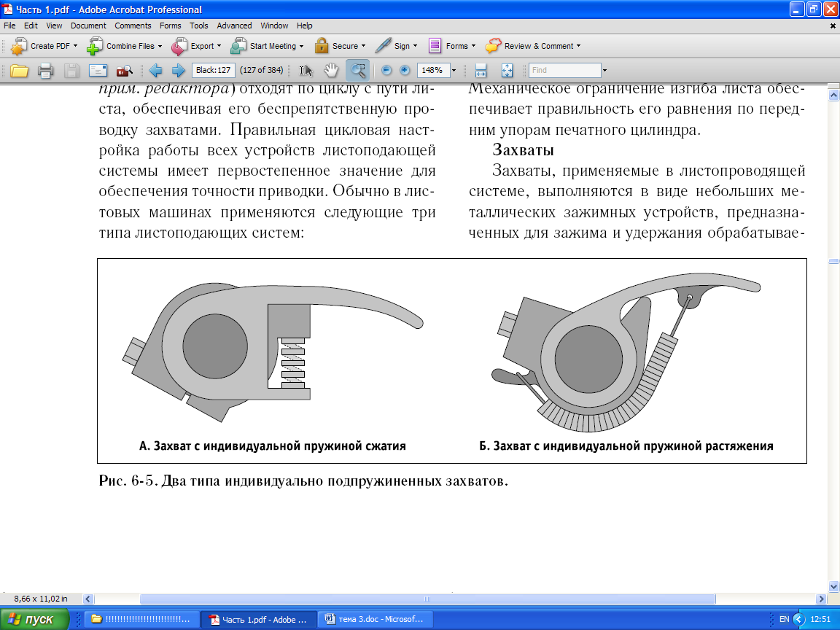The image size is (840, 630).
Task: Click the Search binoculars icon
Action: [x=124, y=70]
